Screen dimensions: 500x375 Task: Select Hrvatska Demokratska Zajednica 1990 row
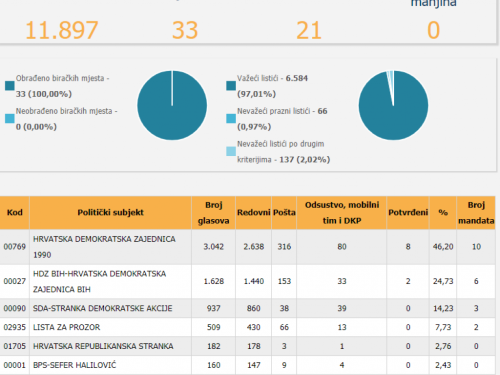[x=248, y=247]
